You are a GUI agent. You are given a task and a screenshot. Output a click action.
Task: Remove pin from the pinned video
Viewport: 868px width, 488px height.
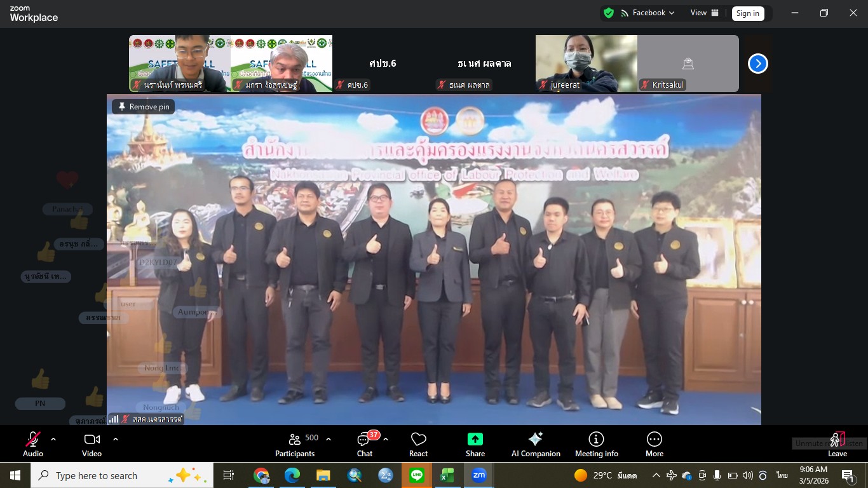[x=144, y=107]
